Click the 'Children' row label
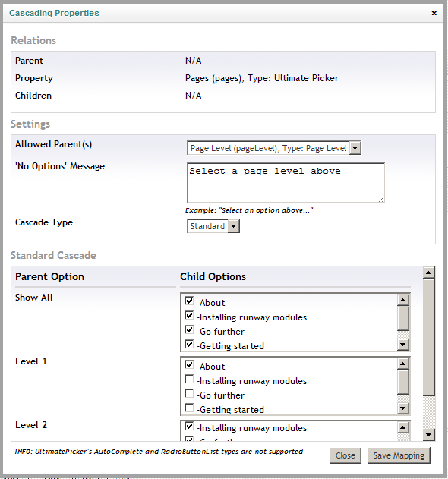This screenshot has width=448, height=479. click(33, 96)
